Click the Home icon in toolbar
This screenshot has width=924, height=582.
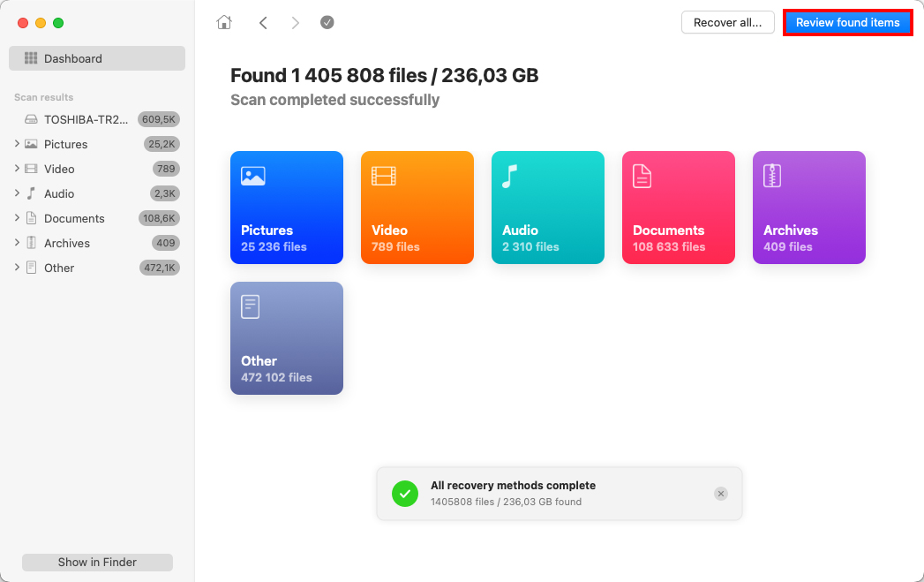coord(224,23)
